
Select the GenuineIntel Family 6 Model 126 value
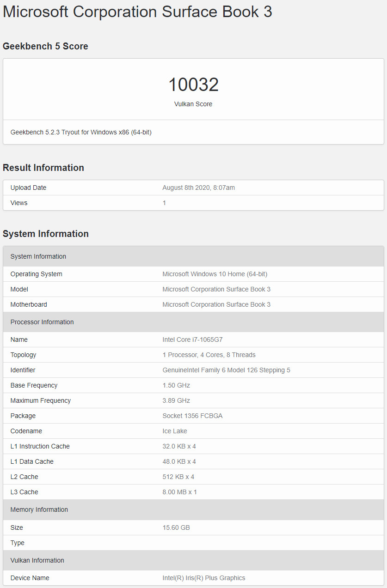[x=227, y=370]
